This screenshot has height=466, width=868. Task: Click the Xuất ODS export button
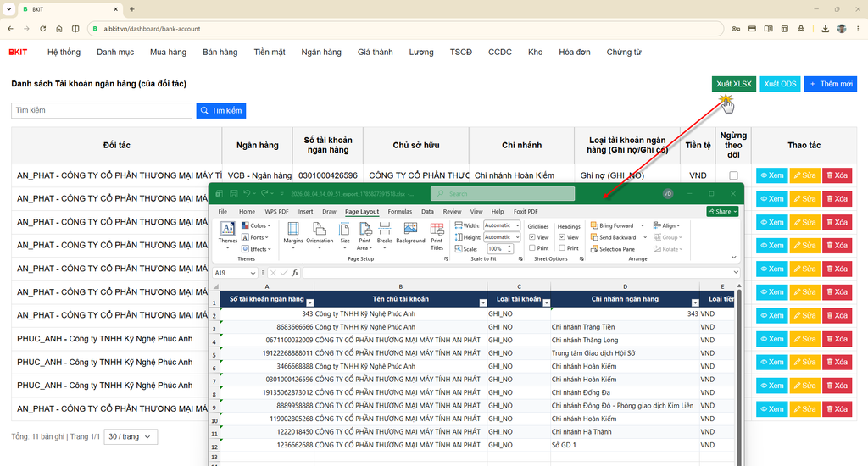[780, 84]
